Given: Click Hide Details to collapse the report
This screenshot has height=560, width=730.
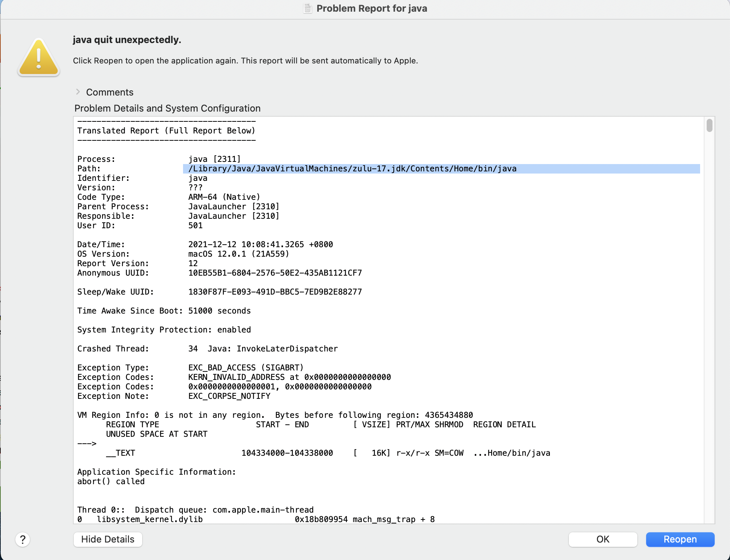Looking at the screenshot, I should 108,539.
